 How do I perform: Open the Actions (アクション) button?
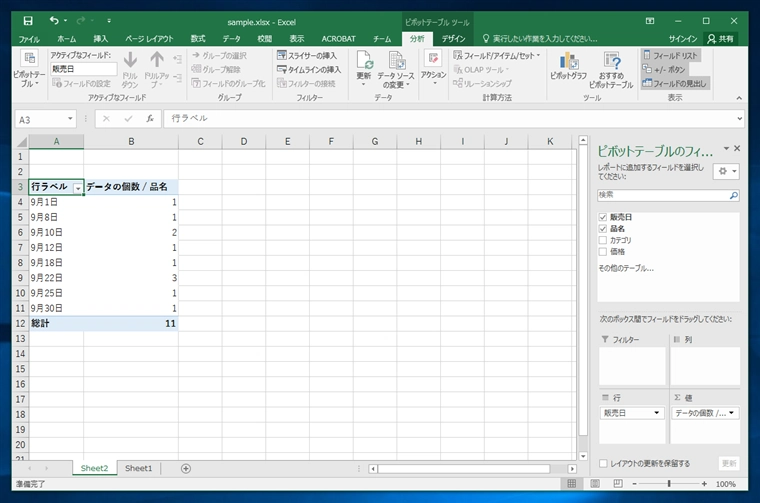[433, 69]
